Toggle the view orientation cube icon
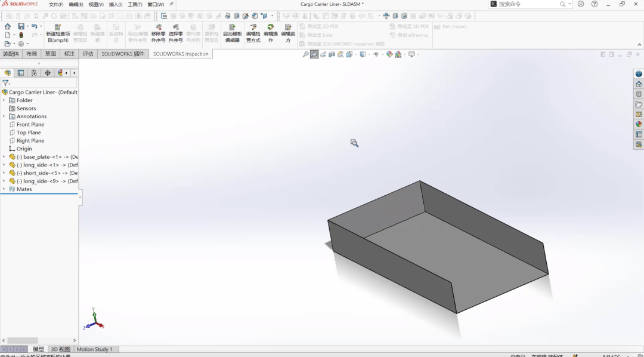This screenshot has height=357, width=644. click(349, 54)
